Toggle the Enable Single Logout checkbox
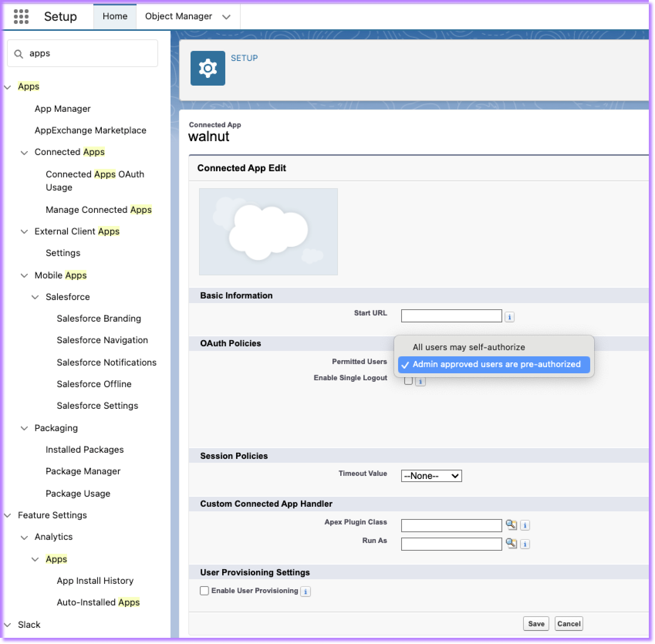655x644 pixels. click(x=408, y=381)
